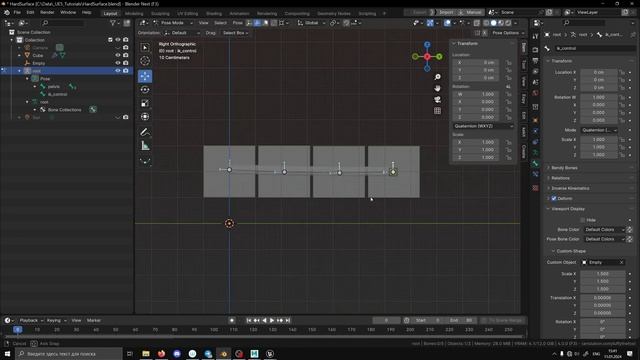Toggle render camera icon for Cube
The width and height of the screenshot is (640, 360).
(126, 55)
